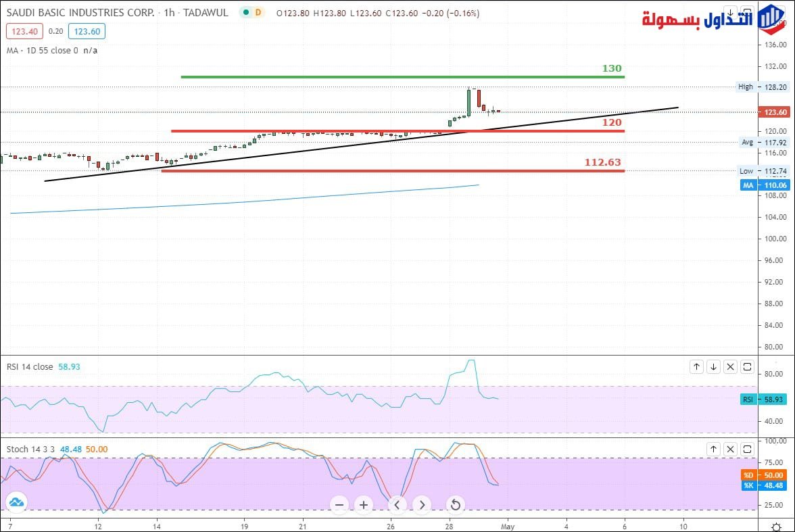The height and width of the screenshot is (532, 795).
Task: Click the Stoch %D value 50.00 in legend
Action: (x=97, y=450)
